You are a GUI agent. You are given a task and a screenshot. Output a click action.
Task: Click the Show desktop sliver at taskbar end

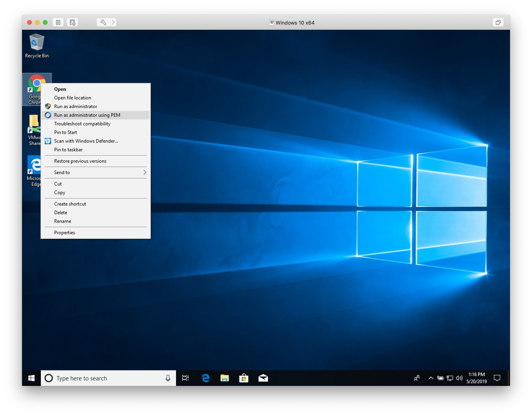[509, 378]
